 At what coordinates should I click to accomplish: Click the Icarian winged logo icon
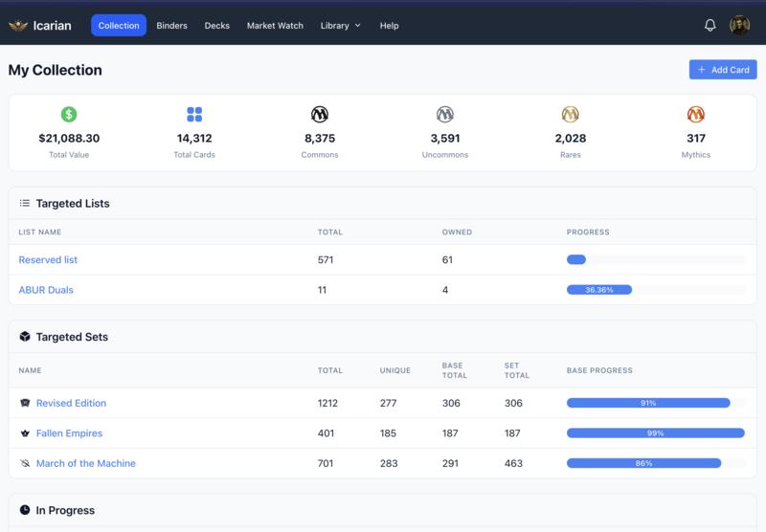[x=18, y=26]
